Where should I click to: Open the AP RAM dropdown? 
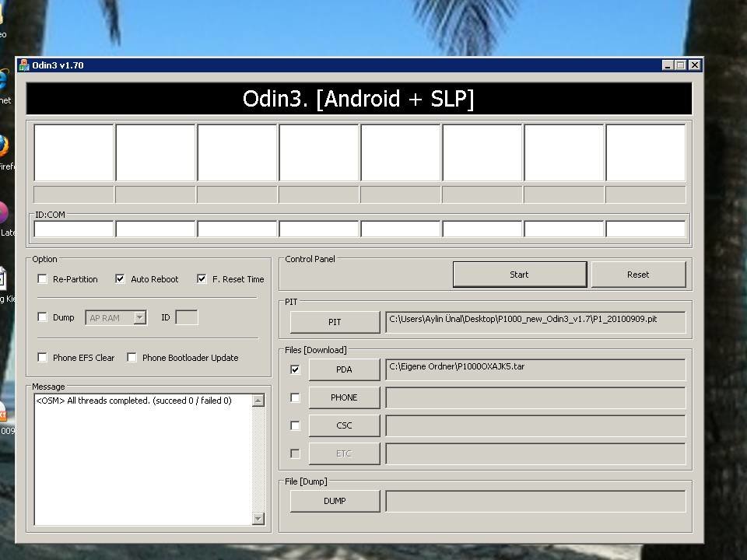139,317
